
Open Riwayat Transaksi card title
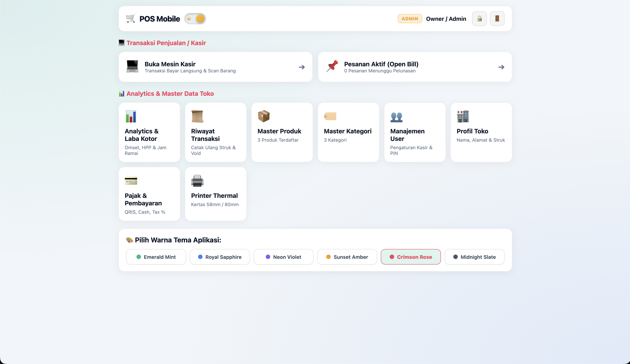pos(205,135)
